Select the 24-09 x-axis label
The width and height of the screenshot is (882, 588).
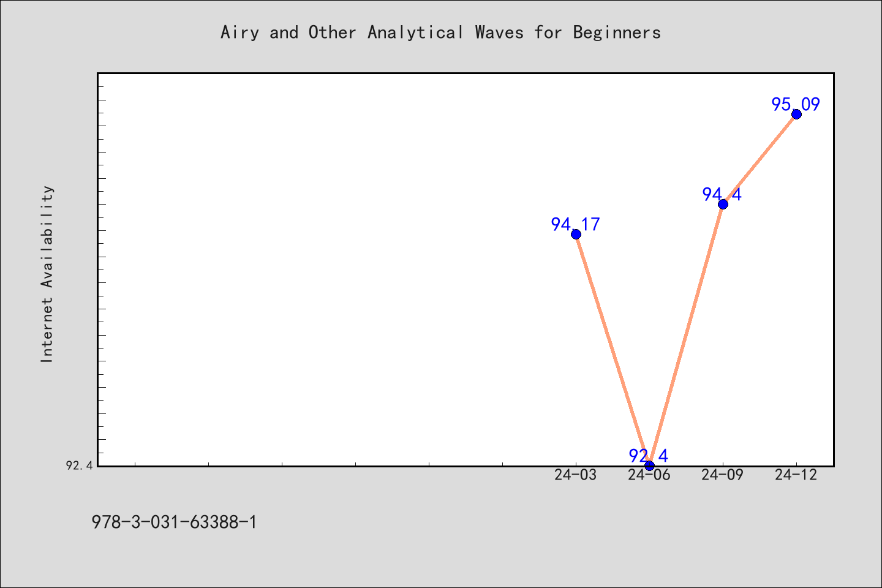point(723,475)
